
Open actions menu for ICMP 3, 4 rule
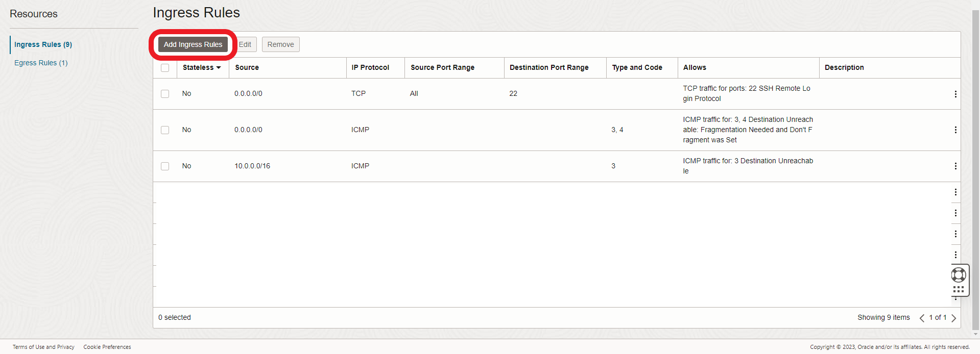point(955,130)
